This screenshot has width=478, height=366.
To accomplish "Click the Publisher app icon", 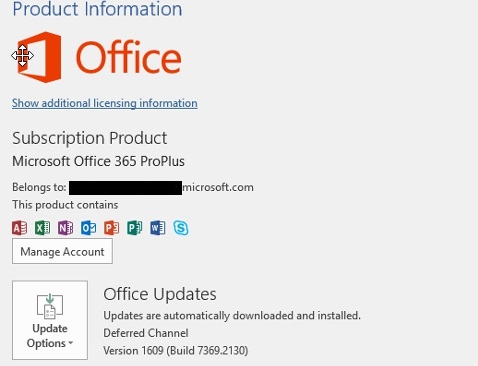I will tap(135, 228).
